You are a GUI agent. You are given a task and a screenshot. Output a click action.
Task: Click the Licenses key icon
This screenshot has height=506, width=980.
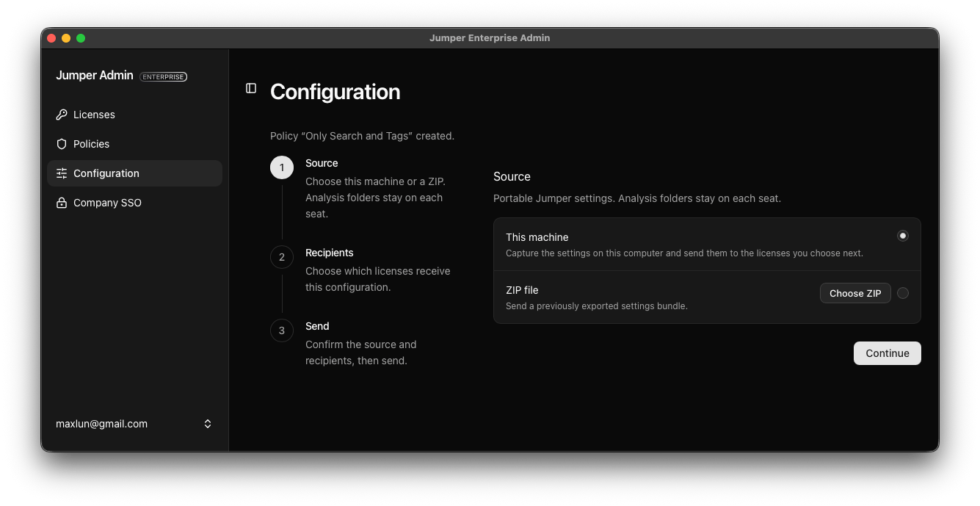tap(62, 115)
